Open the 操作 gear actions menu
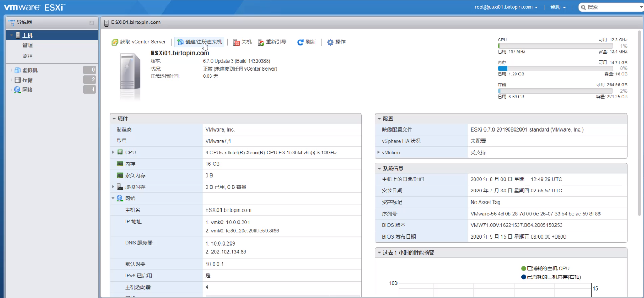This screenshot has height=298, width=644. pyautogui.click(x=335, y=42)
